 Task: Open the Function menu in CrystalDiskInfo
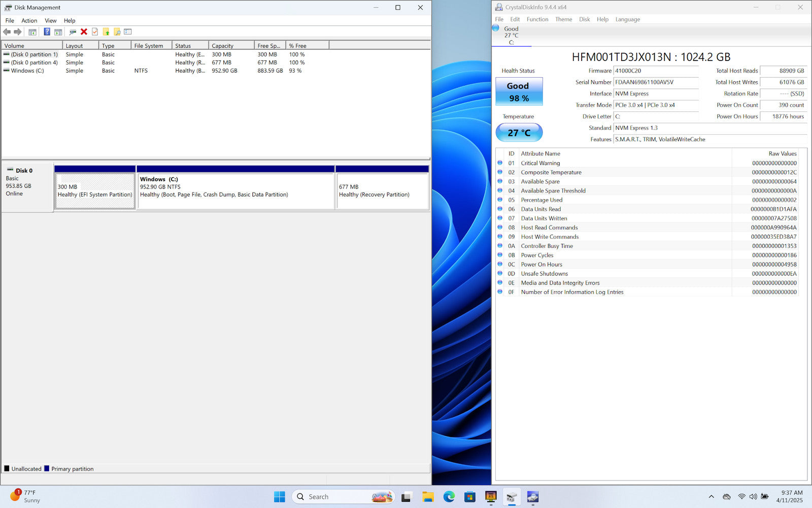pyautogui.click(x=537, y=19)
